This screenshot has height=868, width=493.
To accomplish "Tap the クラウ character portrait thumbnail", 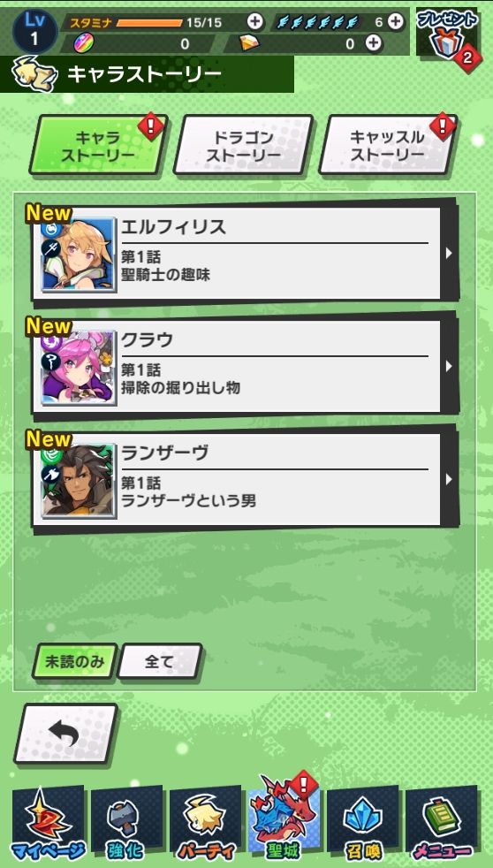I will tap(79, 368).
